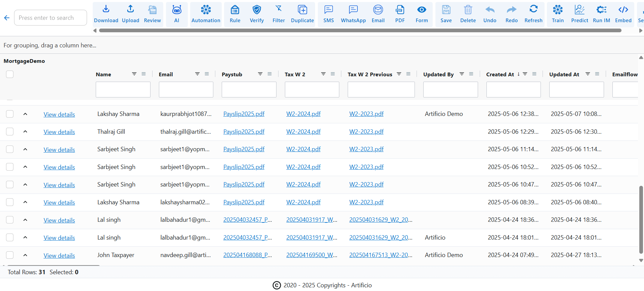Screen dimensions: 644x291
Task: Toggle the select-all header checkbox
Action: 10,74
